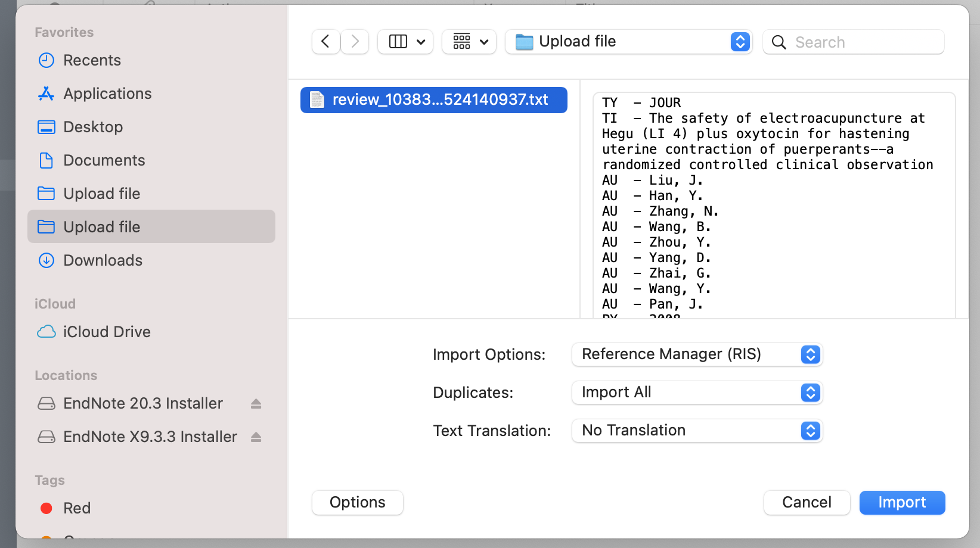The height and width of the screenshot is (548, 980).
Task: Select the red tag in sidebar
Action: [77, 508]
